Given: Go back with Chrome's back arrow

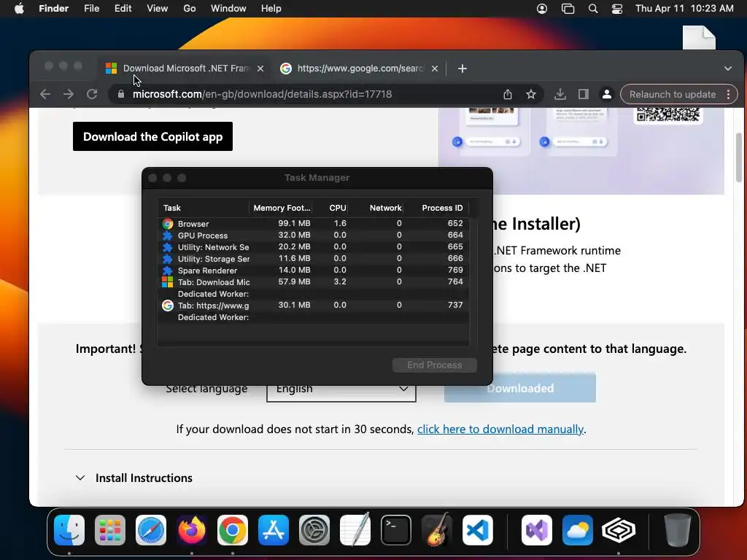Looking at the screenshot, I should [45, 94].
